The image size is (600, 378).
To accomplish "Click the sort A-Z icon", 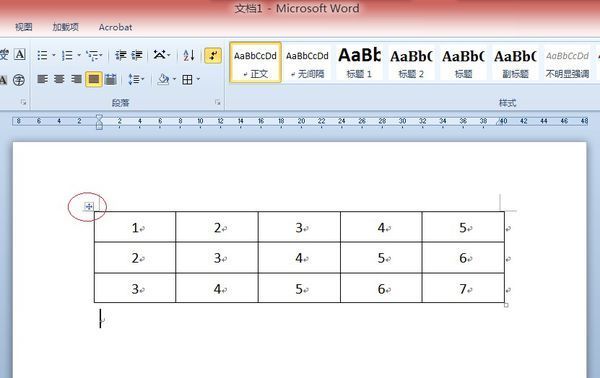I will click(x=189, y=55).
